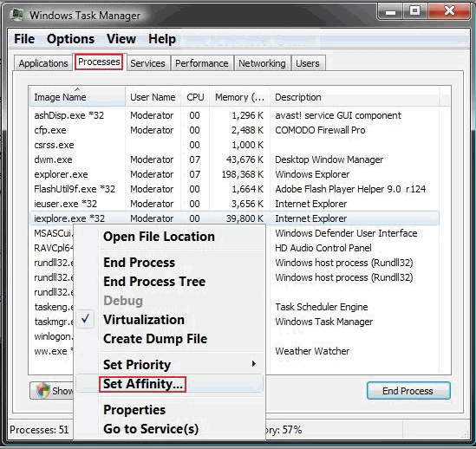The height and width of the screenshot is (449, 476).
Task: Click the 43,676 K memory value
Action: [245, 159]
